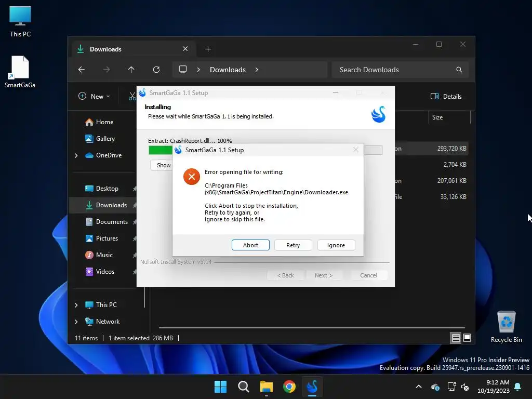Select Recycle Bin on desktop
The width and height of the screenshot is (532, 399).
point(506,327)
